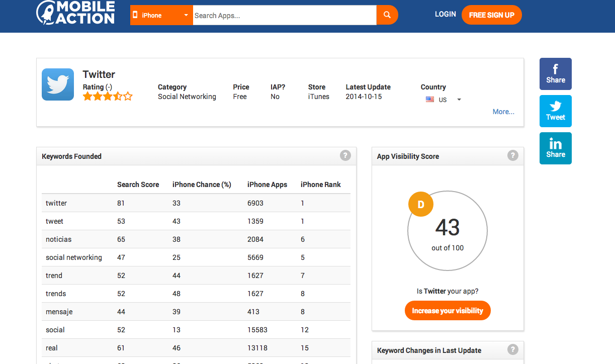Click the Twitter app icon thumbnail
615x364 pixels.
click(x=58, y=84)
